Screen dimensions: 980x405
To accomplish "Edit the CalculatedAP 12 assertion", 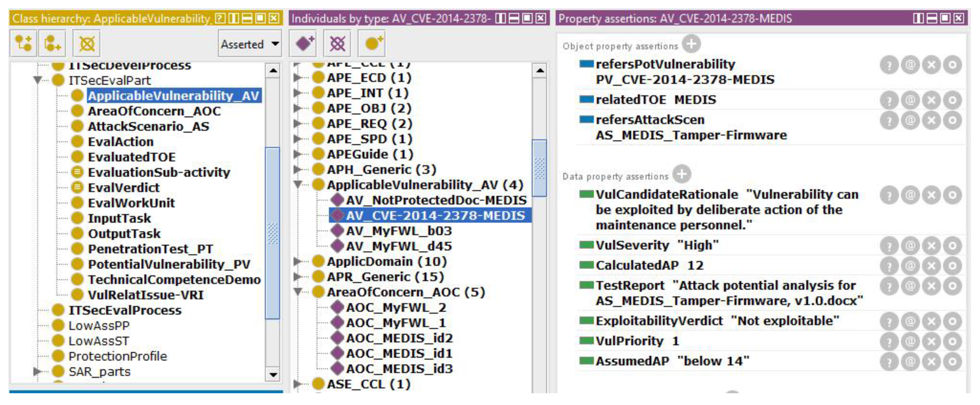I will click(952, 266).
